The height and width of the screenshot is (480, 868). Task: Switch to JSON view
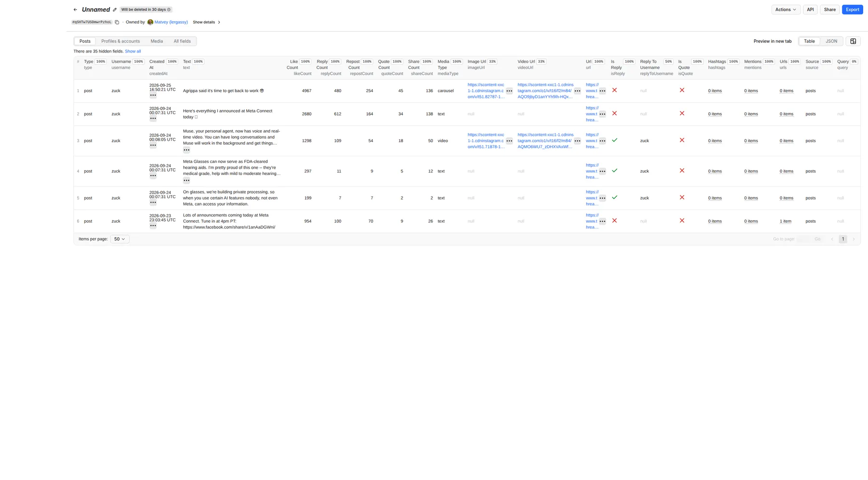(x=831, y=41)
